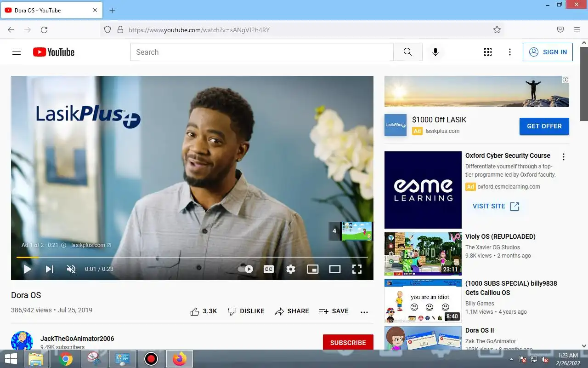Click the SUBSCRIBE button
This screenshot has width=588, height=368.
pyautogui.click(x=348, y=343)
